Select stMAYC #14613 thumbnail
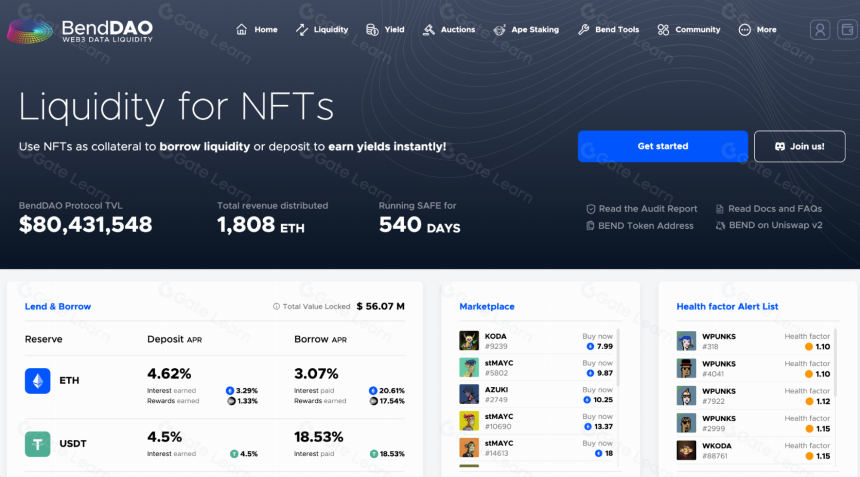The image size is (860, 477). [469, 447]
